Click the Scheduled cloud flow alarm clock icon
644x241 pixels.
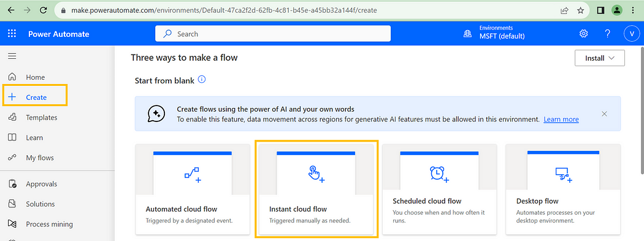click(439, 174)
